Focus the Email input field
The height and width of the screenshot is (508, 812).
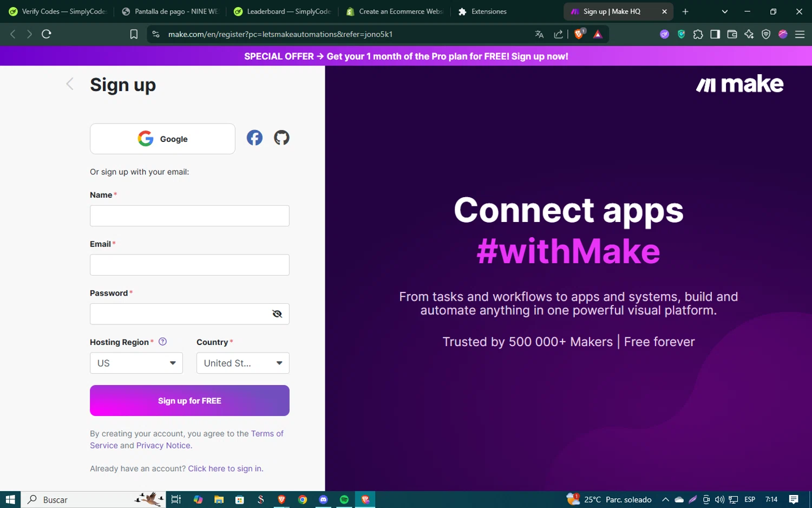click(189, 265)
